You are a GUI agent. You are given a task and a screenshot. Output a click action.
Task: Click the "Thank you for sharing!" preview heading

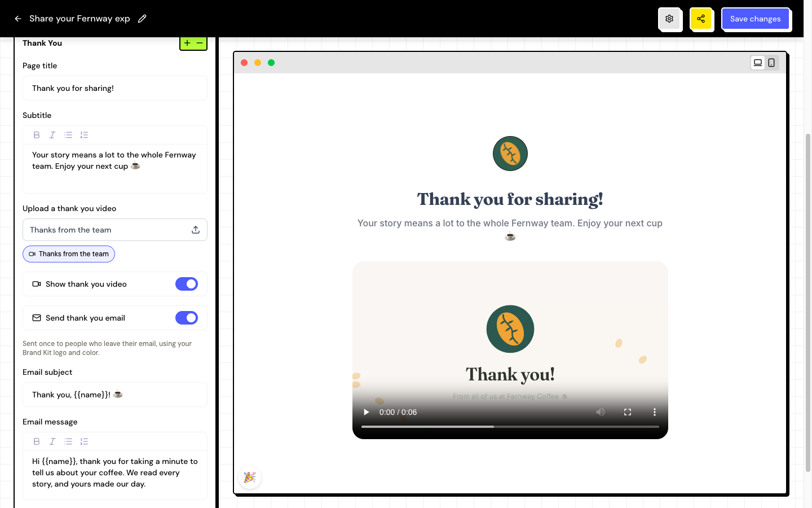510,199
